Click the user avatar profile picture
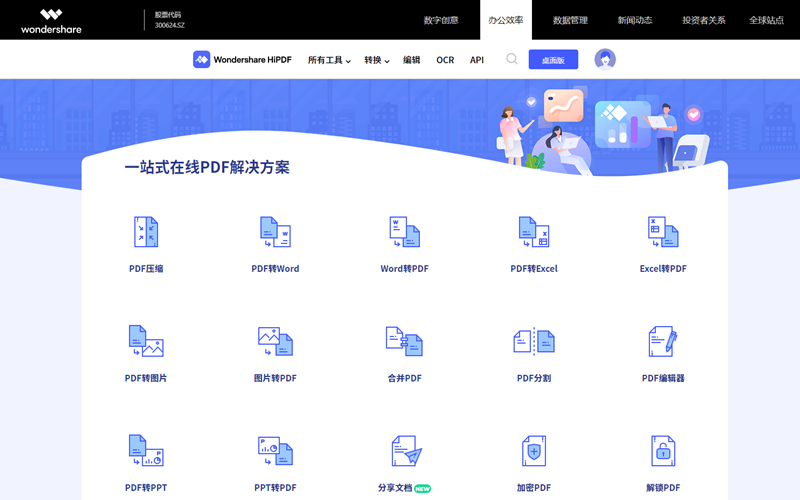Image resolution: width=800 pixels, height=500 pixels. click(x=605, y=59)
